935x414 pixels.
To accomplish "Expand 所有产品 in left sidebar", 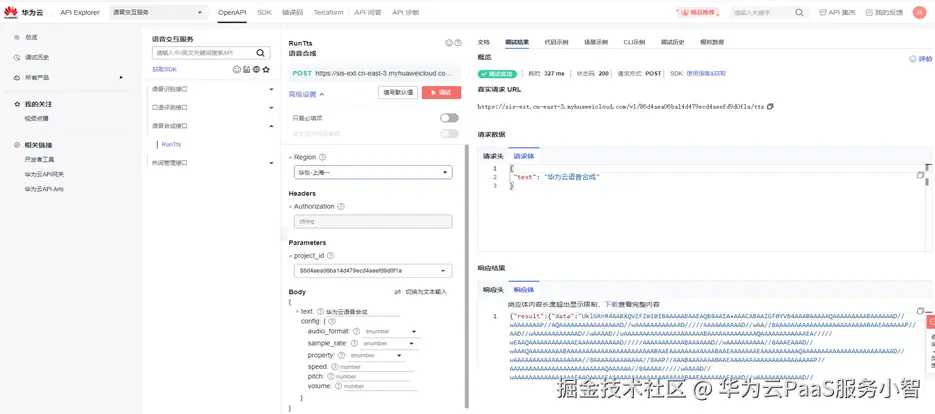I will click(121, 78).
